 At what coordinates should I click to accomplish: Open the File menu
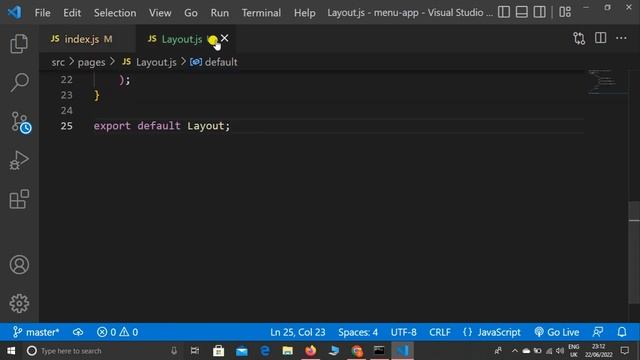coord(42,13)
